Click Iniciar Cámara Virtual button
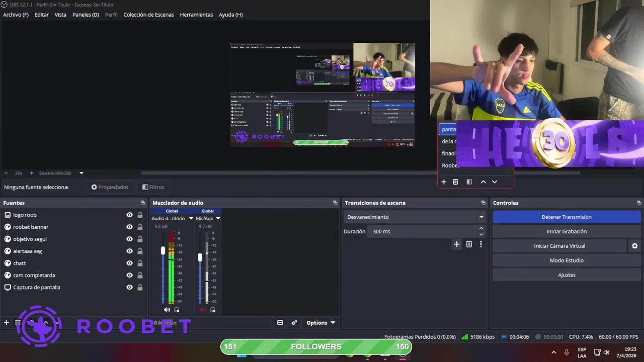 (559, 246)
